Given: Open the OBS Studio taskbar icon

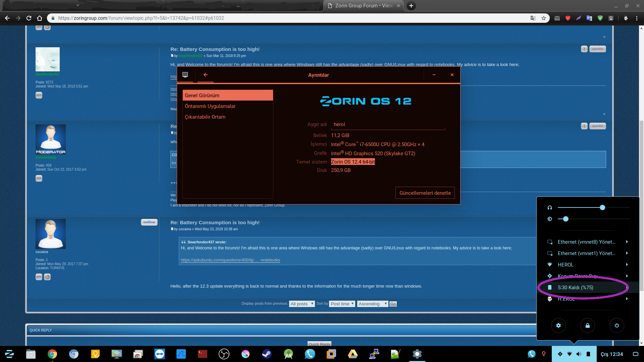Looking at the screenshot, I should [224, 354].
